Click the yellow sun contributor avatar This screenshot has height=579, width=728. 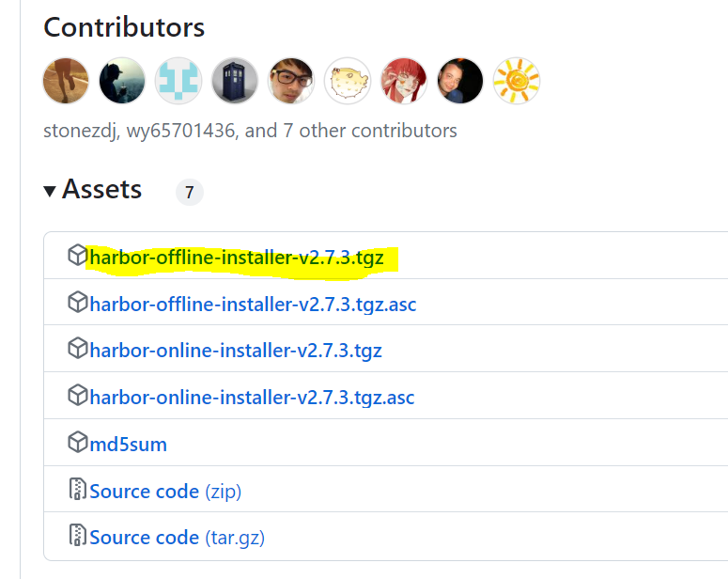[x=517, y=81]
